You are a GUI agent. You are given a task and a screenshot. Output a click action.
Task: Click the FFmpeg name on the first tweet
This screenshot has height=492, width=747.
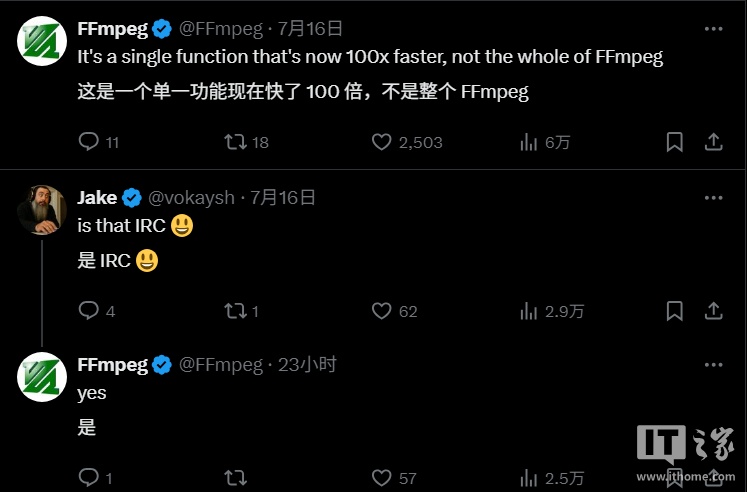(112, 29)
